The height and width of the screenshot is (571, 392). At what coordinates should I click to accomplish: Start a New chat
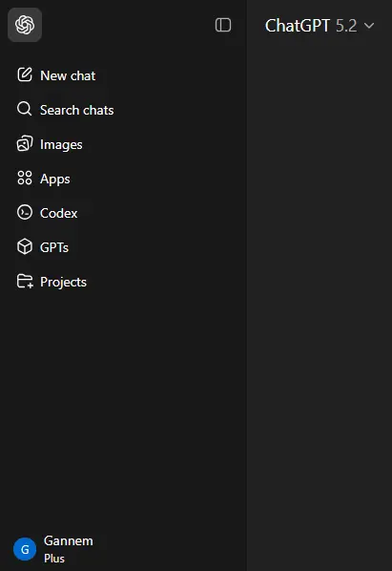click(x=68, y=75)
